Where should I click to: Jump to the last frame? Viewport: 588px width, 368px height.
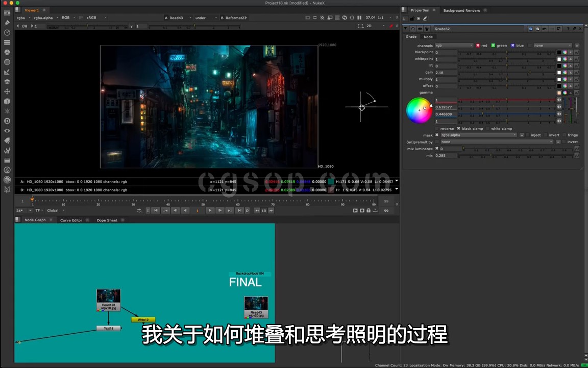pyautogui.click(x=239, y=211)
